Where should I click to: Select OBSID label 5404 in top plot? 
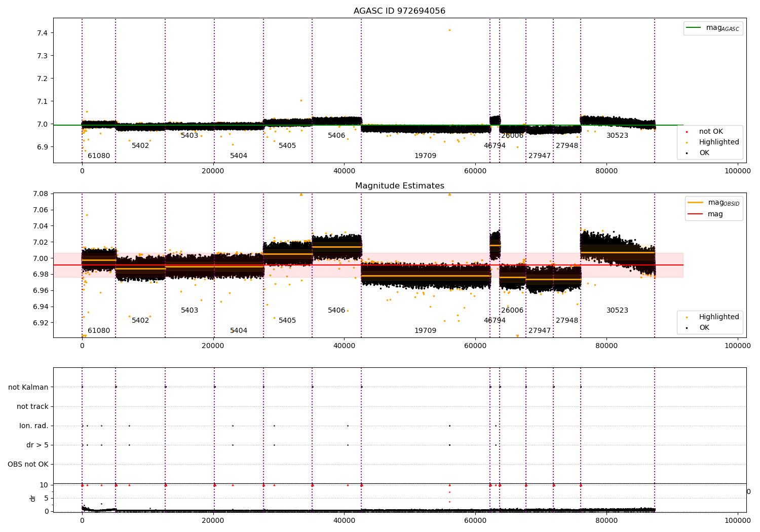[x=239, y=156]
